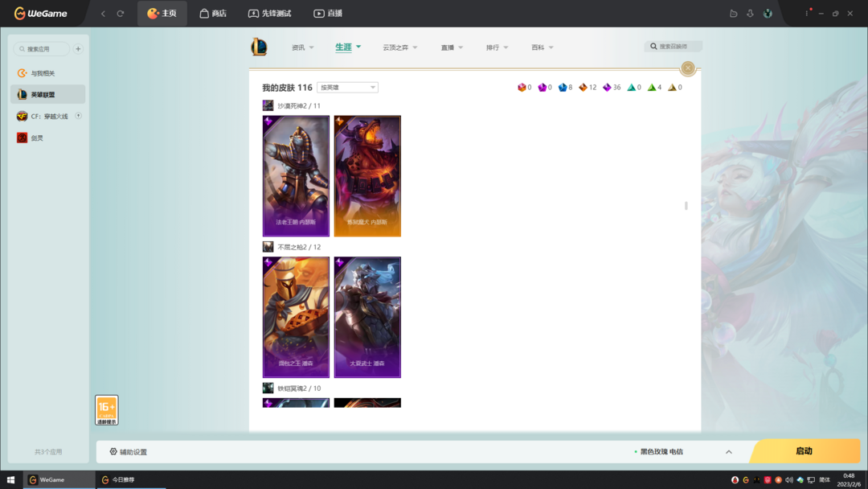The width and height of the screenshot is (868, 489).
Task: Open the 法老王朝 内瑟斯 skin card
Action: (296, 176)
